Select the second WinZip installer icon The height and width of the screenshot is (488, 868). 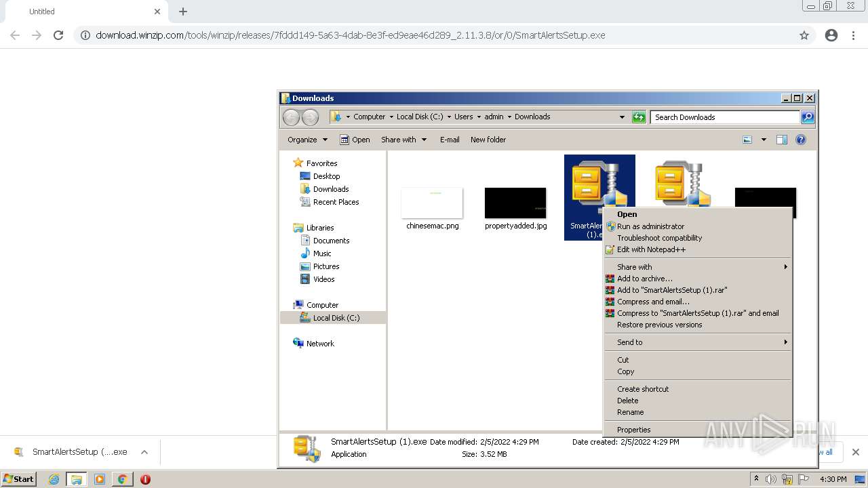pos(682,183)
